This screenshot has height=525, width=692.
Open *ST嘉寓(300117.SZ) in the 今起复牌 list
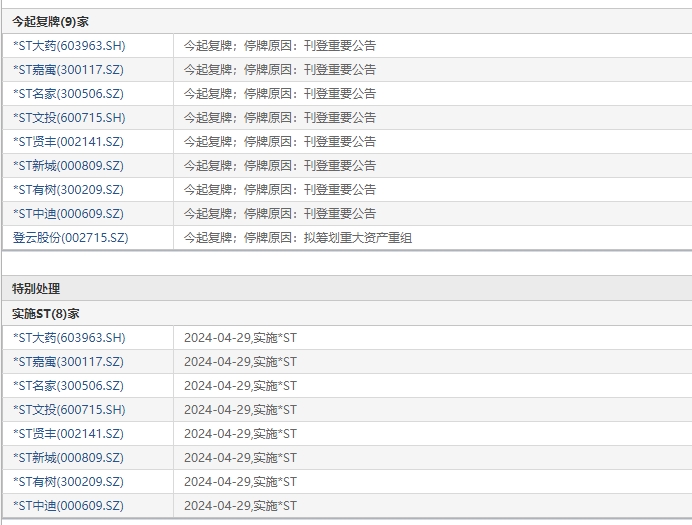[68, 70]
